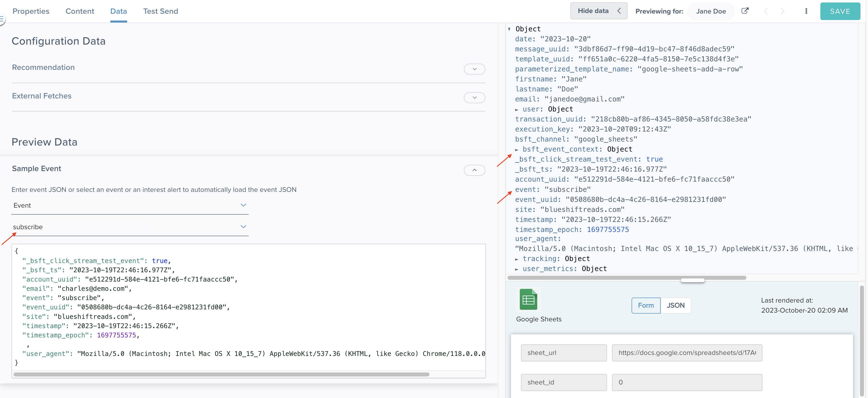Viewport: 868px width, 398px height.
Task: Open the Event type dropdown
Action: pos(243,205)
